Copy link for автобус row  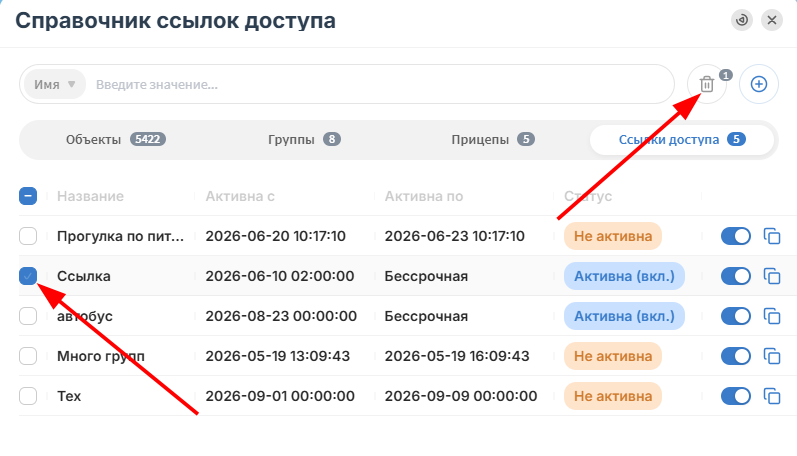[x=772, y=316]
